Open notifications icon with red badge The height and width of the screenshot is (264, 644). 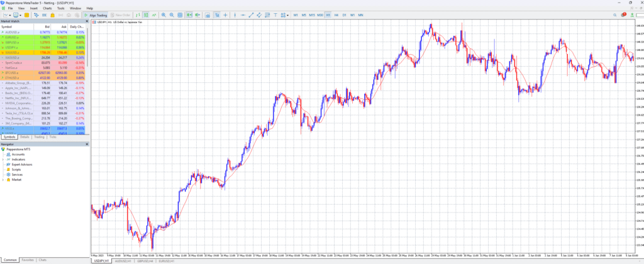click(623, 15)
